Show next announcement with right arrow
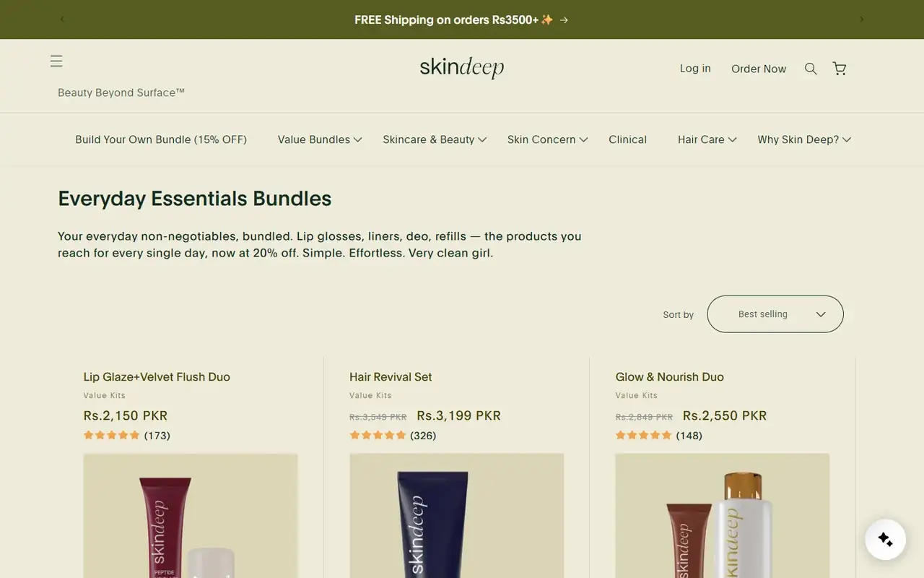 (x=861, y=20)
